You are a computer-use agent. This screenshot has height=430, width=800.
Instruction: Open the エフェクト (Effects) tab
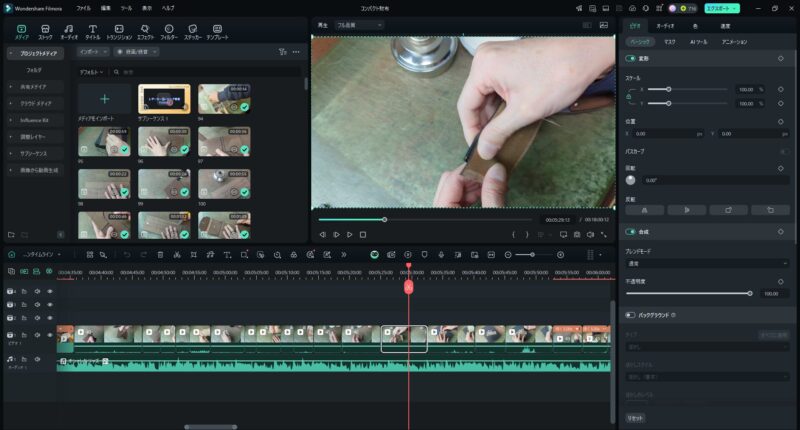(145, 32)
